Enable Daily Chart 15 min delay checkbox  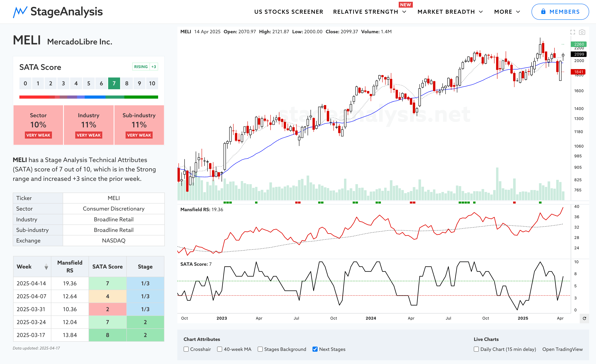476,349
